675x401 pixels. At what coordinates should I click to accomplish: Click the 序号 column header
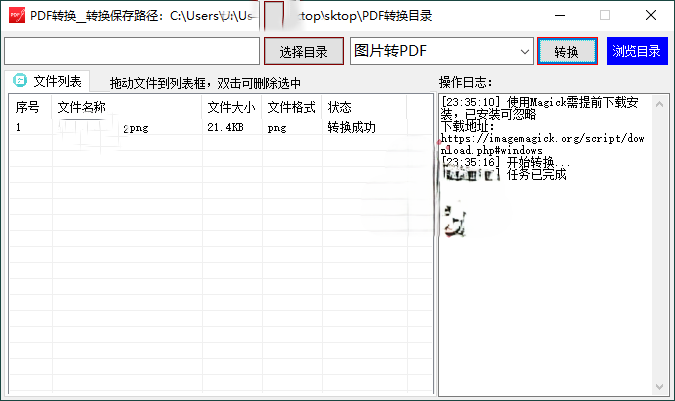point(30,107)
